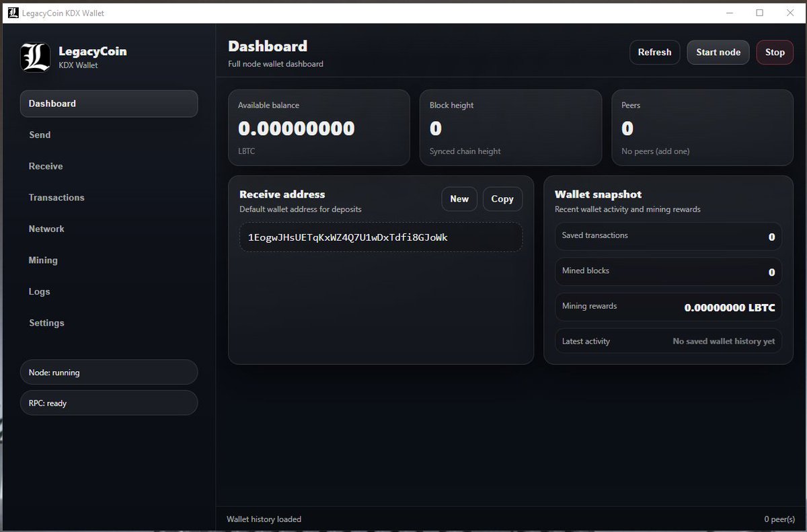Click Start node
807x532 pixels.
pos(718,52)
